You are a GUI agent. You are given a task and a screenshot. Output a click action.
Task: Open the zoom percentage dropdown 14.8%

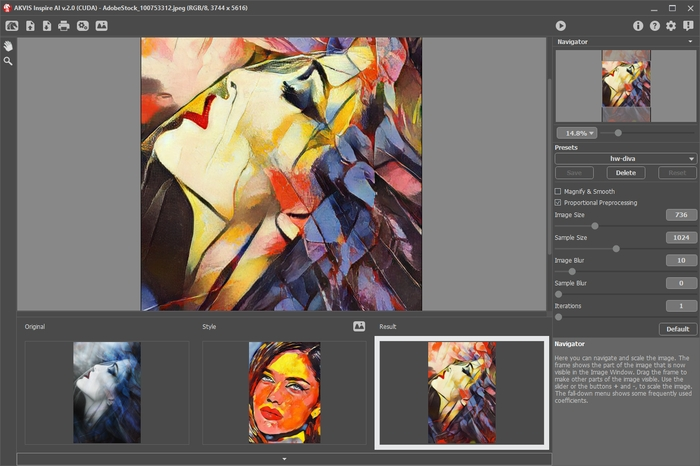(576, 132)
